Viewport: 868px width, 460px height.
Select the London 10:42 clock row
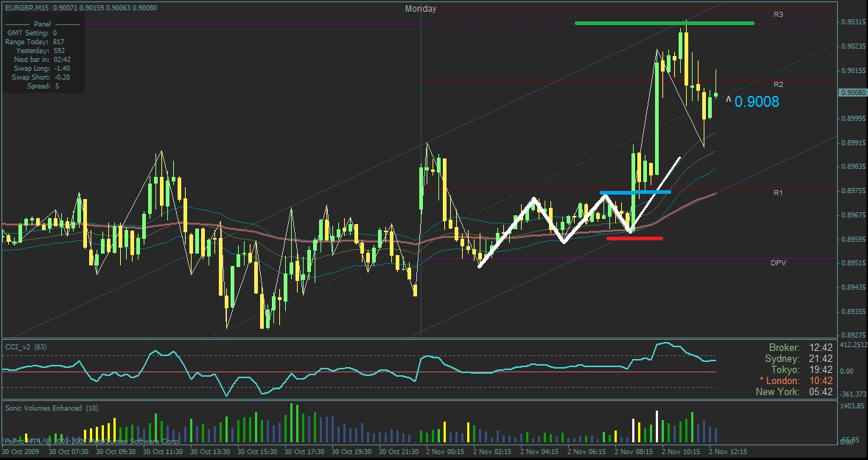coord(797,381)
